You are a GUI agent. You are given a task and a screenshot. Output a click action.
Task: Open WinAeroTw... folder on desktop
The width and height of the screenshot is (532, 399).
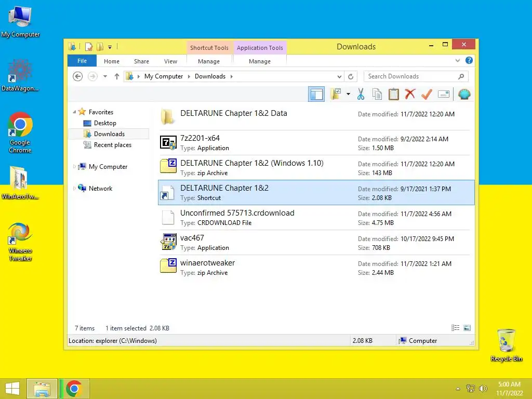[20, 183]
